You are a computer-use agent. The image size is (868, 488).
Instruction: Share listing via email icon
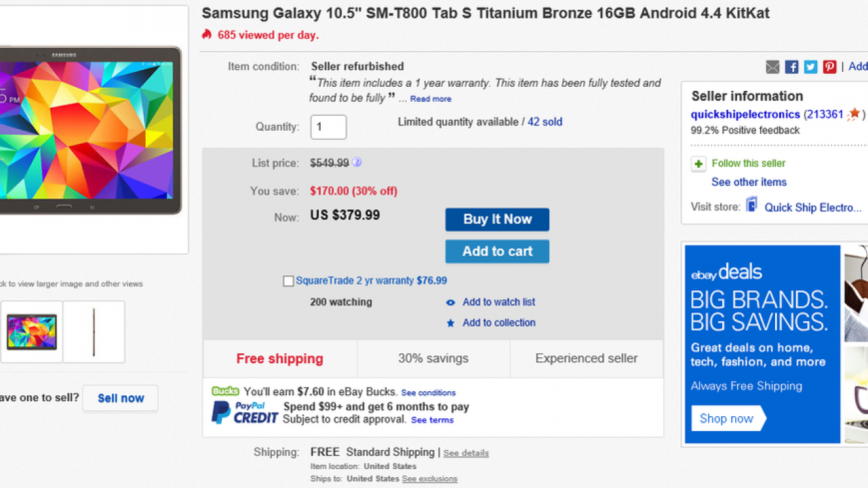coord(772,66)
